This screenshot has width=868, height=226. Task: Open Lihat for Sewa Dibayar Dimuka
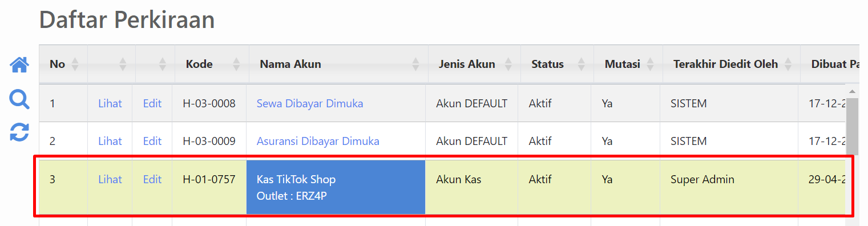(x=110, y=103)
